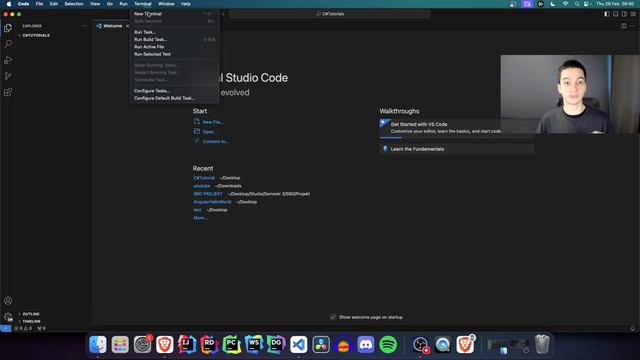The height and width of the screenshot is (360, 640).
Task: Close the Welcome tab
Action: [x=127, y=26]
